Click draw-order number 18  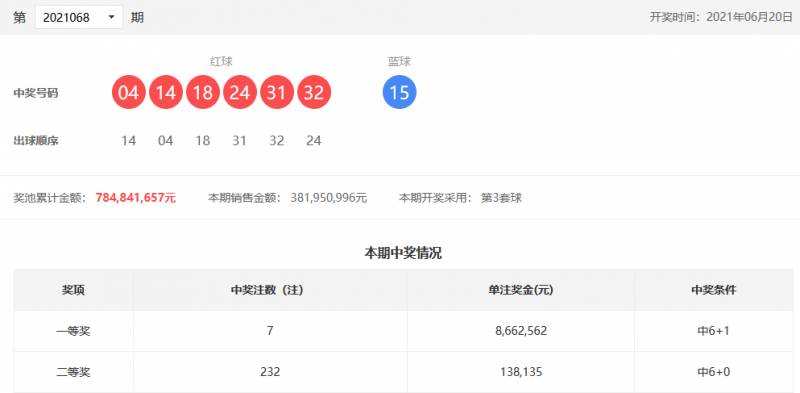click(x=203, y=141)
